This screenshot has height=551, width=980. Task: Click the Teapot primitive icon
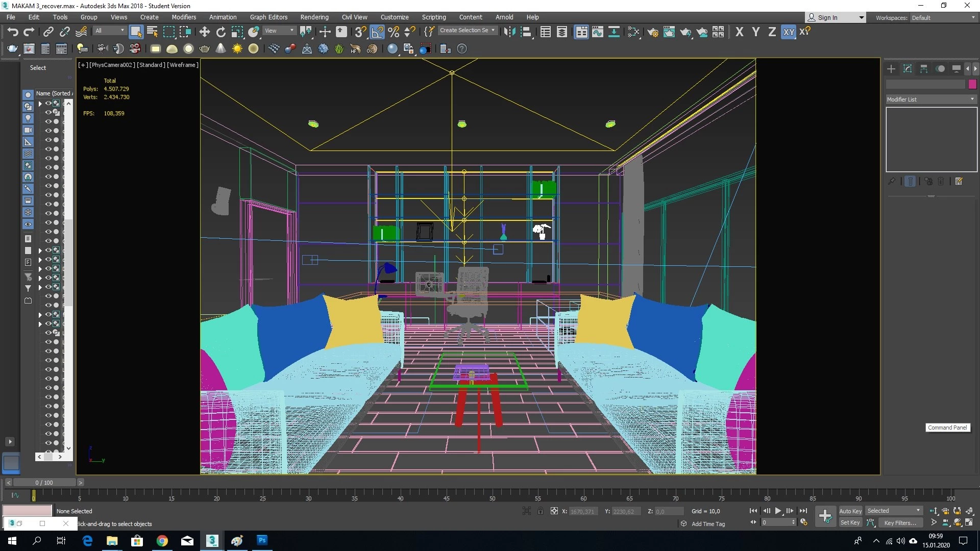pos(205,49)
